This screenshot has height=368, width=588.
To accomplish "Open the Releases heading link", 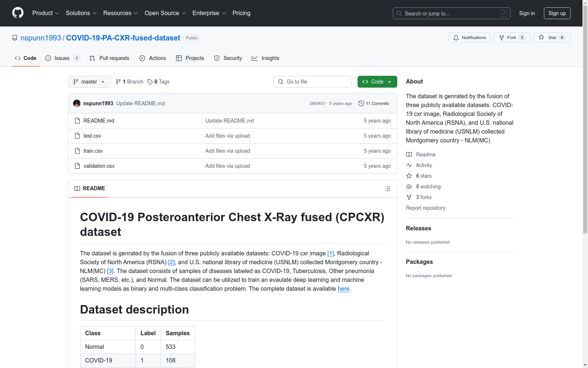I will (419, 228).
